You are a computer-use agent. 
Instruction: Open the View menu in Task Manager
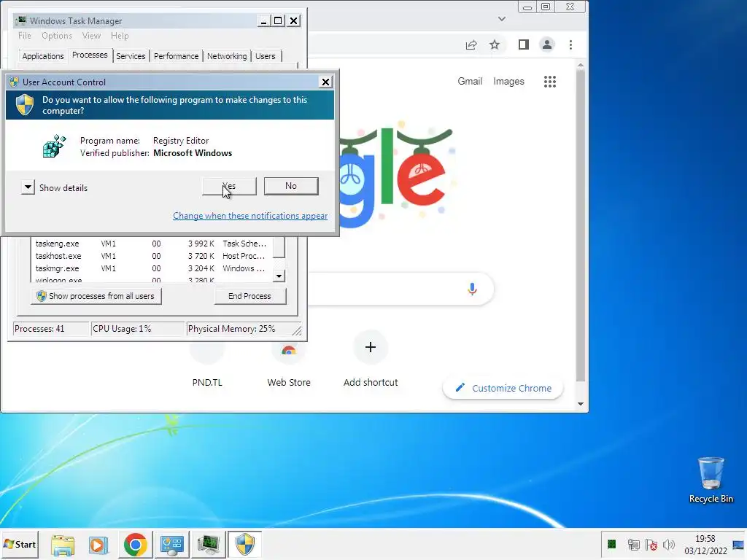point(91,36)
